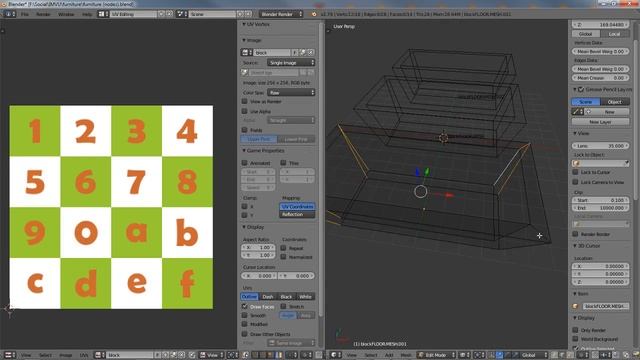
Task: Toggle the Lock to Cursor checkbox
Action: click(x=575, y=172)
